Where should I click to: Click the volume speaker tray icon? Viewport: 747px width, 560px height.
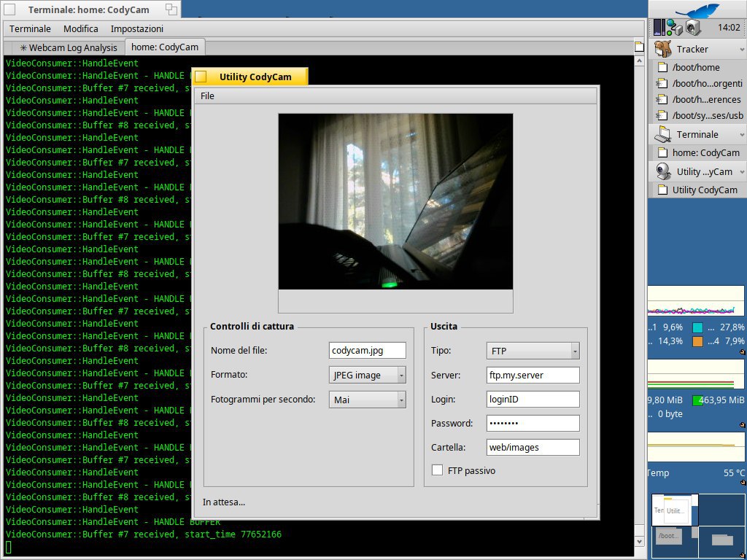click(x=692, y=28)
